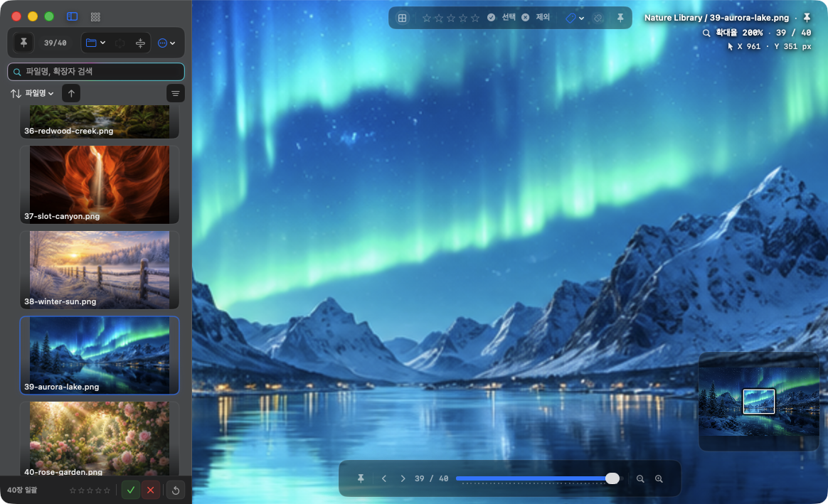This screenshot has height=504, width=828.
Task: Rate image one star in top toolbar
Action: tap(427, 18)
